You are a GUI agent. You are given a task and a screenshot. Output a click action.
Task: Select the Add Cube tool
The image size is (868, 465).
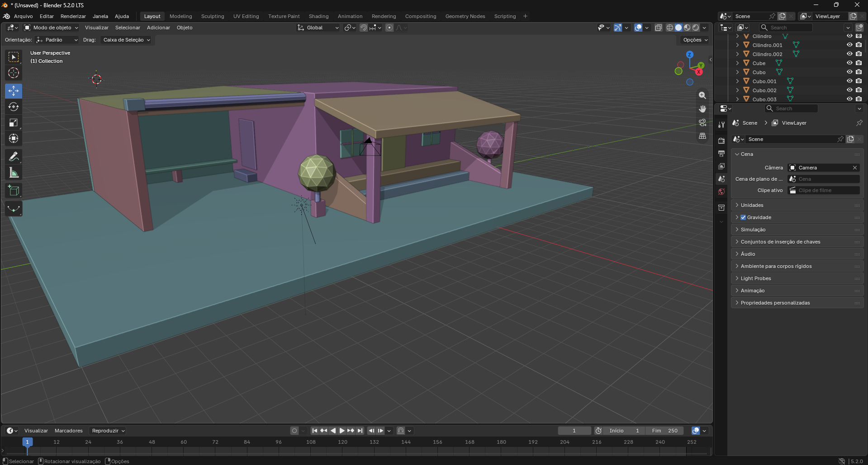pos(14,190)
